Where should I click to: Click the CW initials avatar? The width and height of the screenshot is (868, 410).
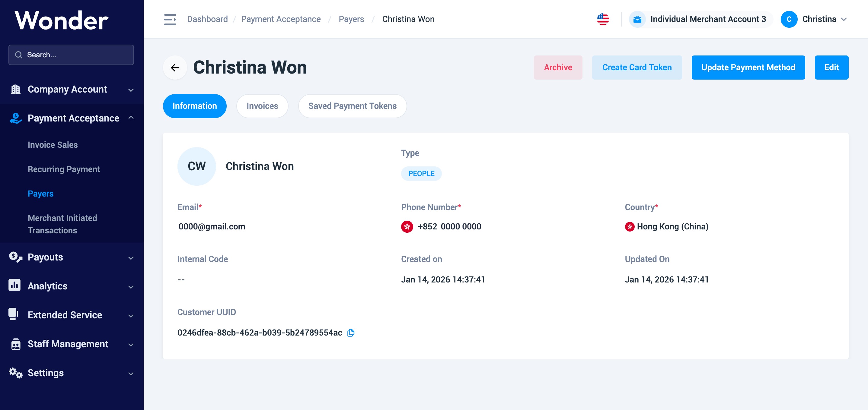pyautogui.click(x=196, y=166)
